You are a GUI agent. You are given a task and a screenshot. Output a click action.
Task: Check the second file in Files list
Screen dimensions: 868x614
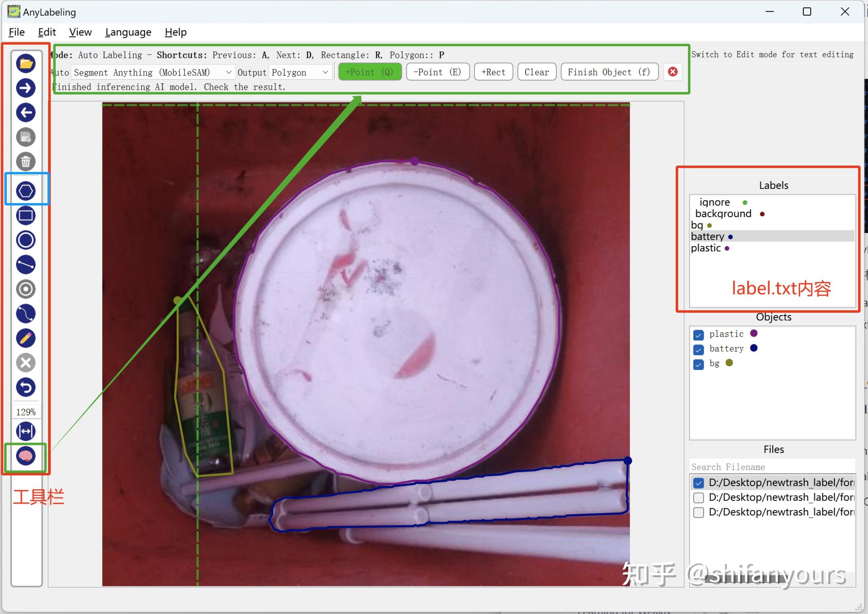click(x=698, y=498)
